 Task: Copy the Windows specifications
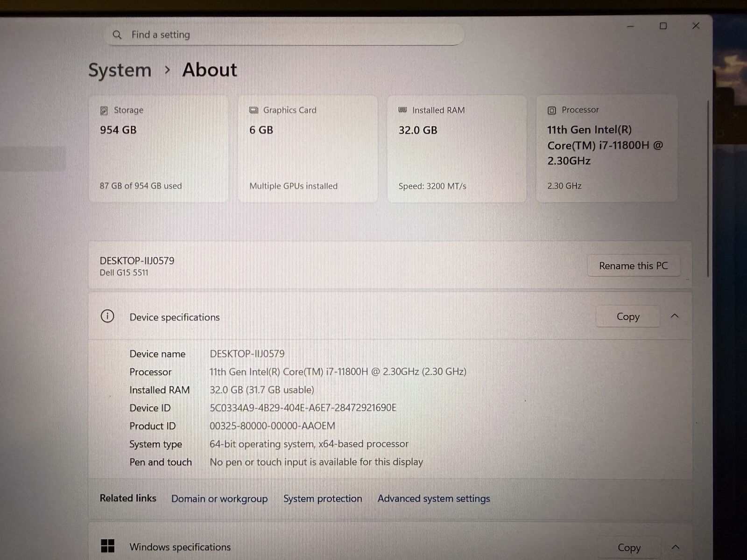pos(629,547)
